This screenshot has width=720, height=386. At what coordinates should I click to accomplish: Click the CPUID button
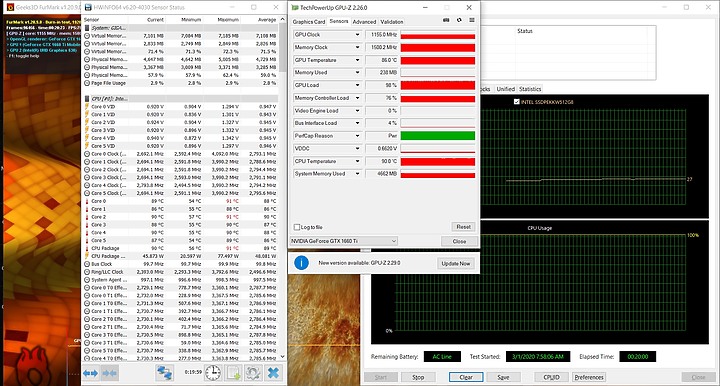pyautogui.click(x=551, y=377)
